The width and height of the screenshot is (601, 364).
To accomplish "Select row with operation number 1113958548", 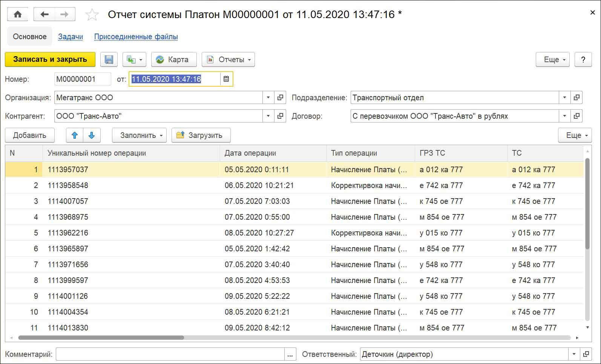I will (68, 185).
